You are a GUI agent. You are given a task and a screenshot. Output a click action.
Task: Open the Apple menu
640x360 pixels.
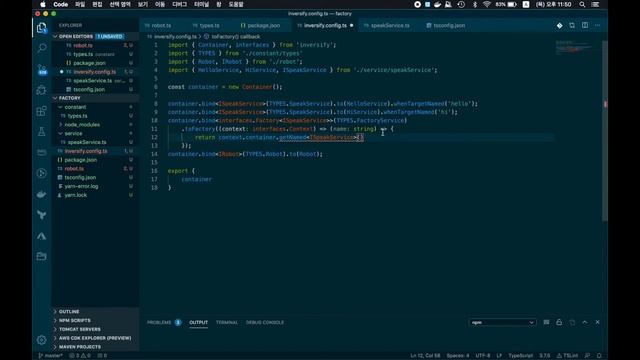(42, 4)
